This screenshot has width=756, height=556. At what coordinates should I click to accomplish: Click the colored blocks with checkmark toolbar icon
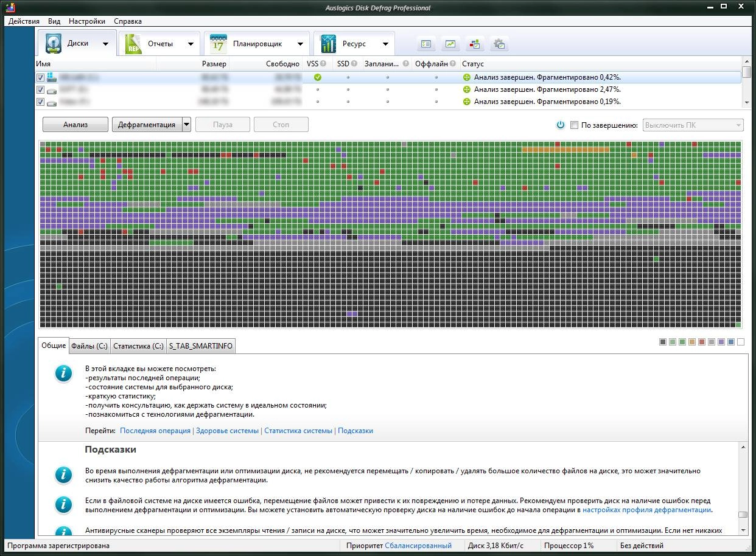click(x=475, y=44)
